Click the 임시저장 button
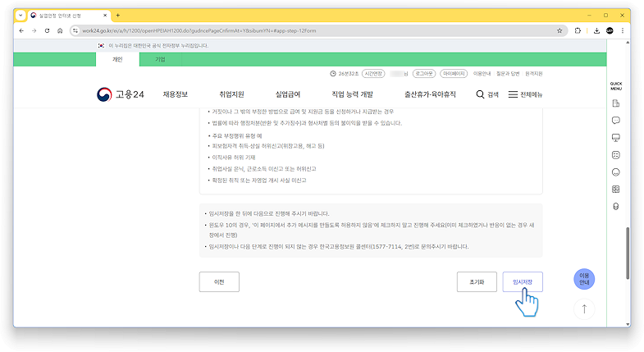Viewport: 644px width, 352px height. (523, 281)
